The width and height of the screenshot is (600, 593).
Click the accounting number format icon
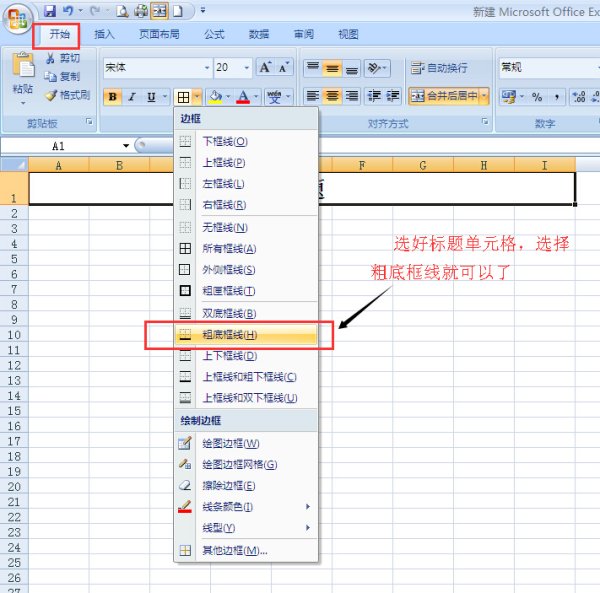[x=509, y=97]
